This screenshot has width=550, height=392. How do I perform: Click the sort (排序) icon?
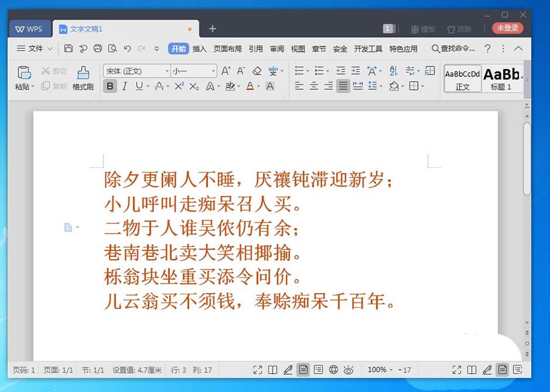pos(394,71)
